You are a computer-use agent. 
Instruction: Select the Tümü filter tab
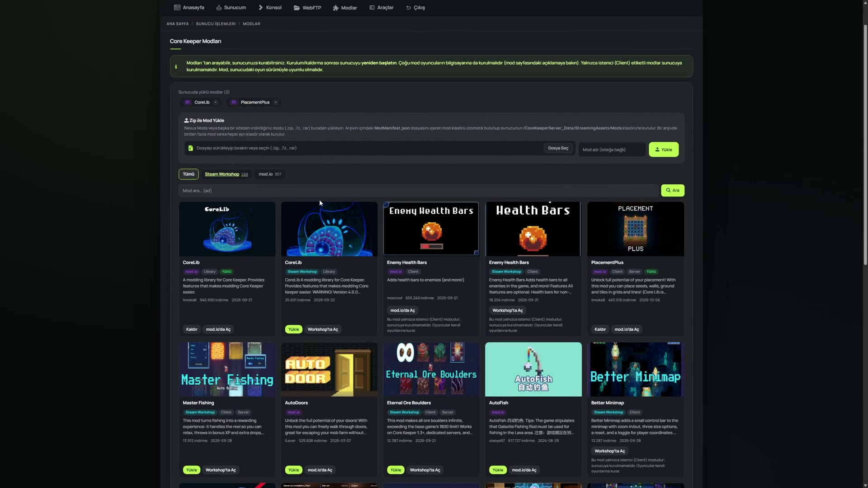tap(189, 174)
